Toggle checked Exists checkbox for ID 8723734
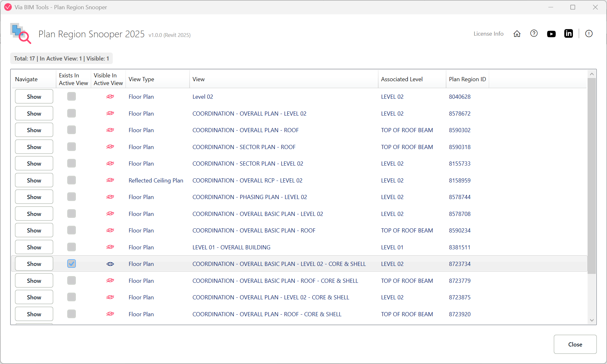Image resolution: width=607 pixels, height=364 pixels. tap(71, 264)
